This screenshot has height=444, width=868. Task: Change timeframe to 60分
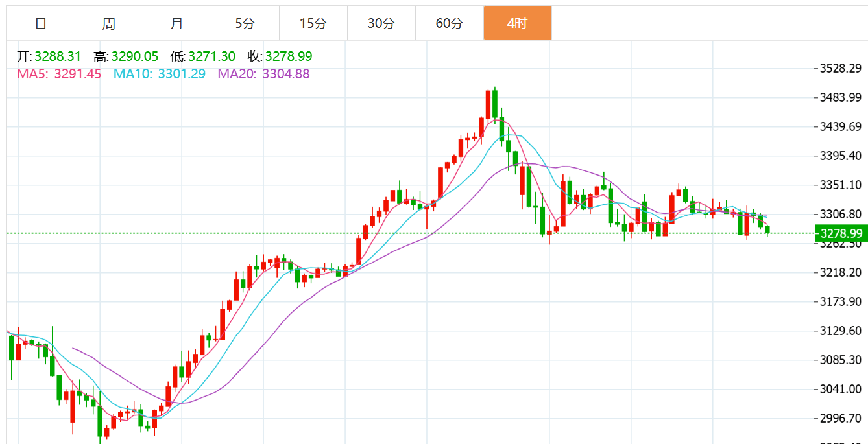tap(450, 23)
